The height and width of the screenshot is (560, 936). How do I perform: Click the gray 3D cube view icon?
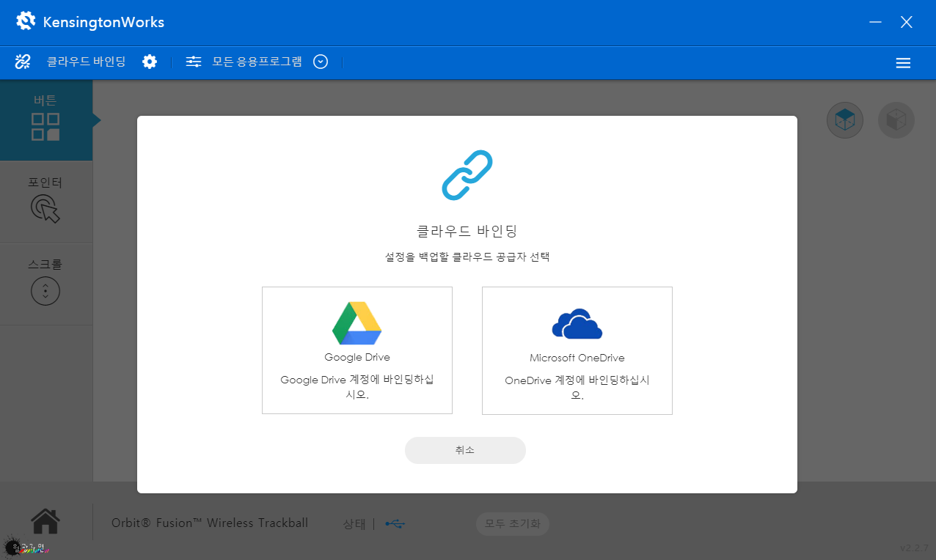coord(896,120)
